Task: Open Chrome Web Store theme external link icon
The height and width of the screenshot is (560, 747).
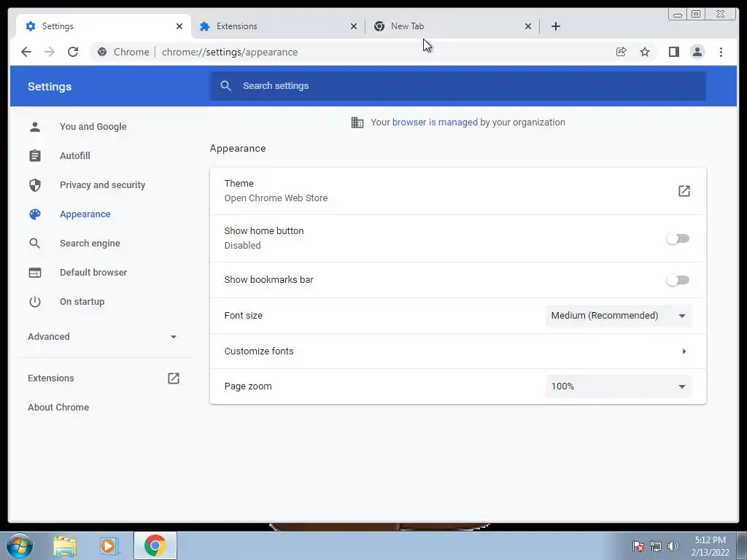Action: click(x=684, y=191)
